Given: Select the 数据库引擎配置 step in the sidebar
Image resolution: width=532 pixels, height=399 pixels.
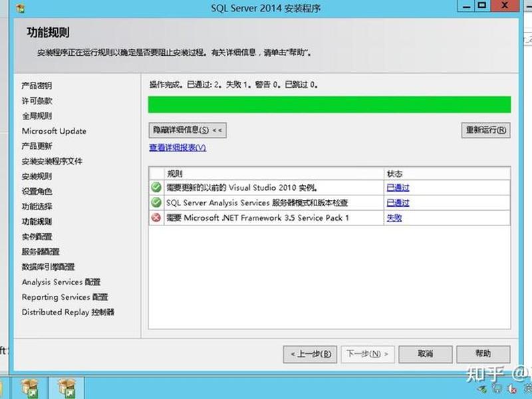Looking at the screenshot, I should 48,267.
